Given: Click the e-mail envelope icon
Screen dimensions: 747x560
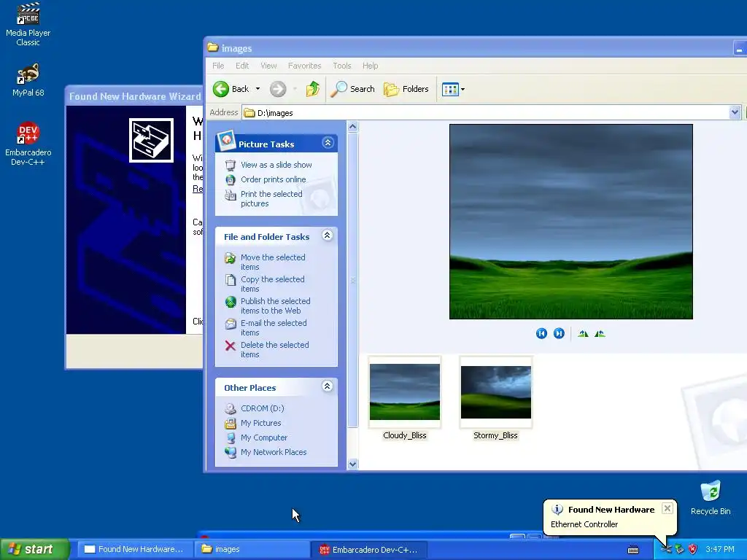Looking at the screenshot, I should (x=230, y=324).
